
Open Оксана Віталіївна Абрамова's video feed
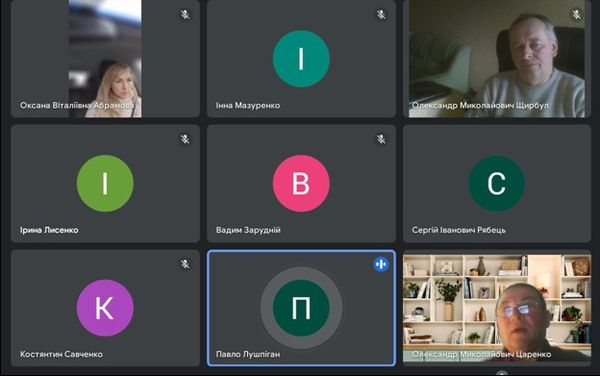coord(105,59)
